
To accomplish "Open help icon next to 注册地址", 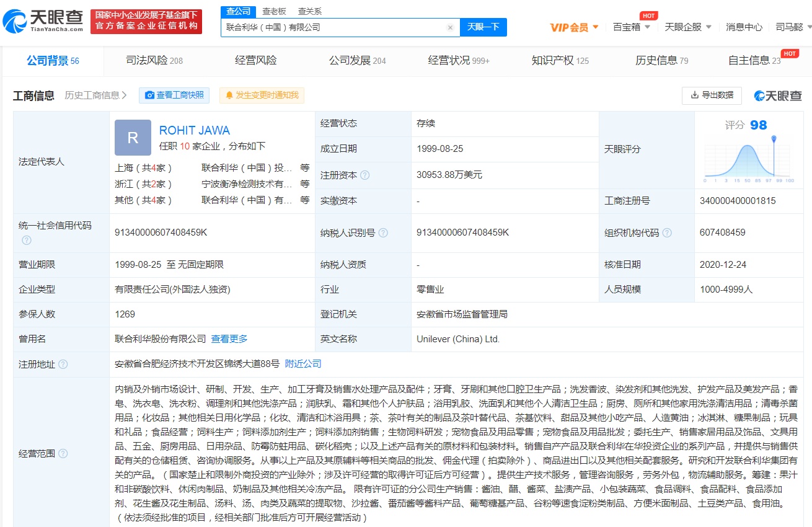I will click(x=63, y=364).
